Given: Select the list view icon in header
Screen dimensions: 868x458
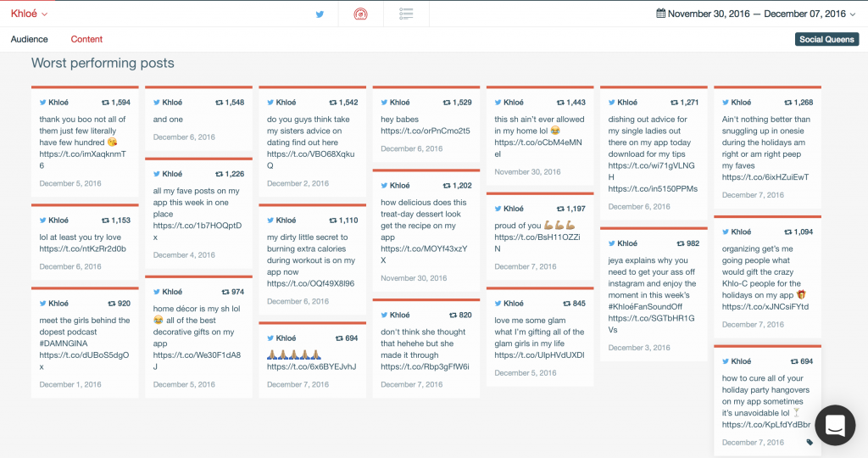Looking at the screenshot, I should click(406, 14).
